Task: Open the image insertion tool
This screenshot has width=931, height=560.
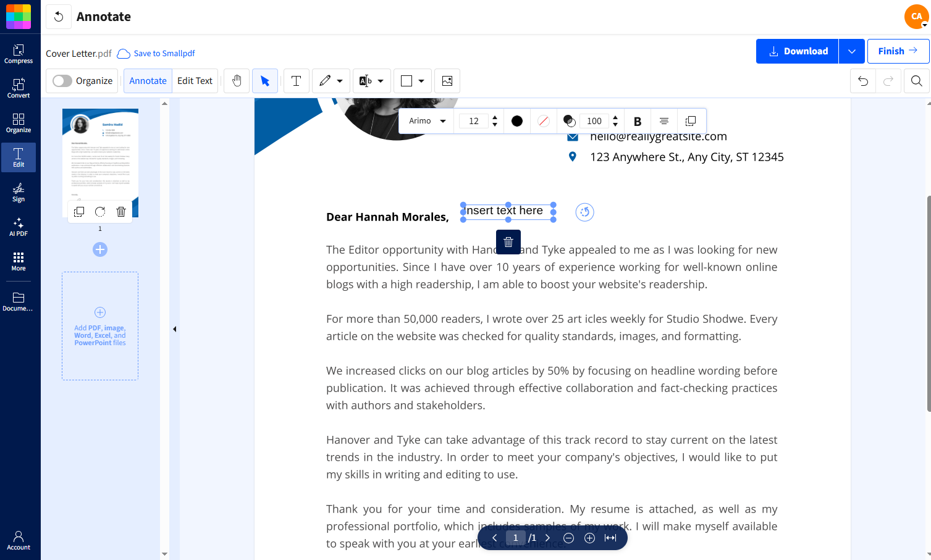Action: [x=447, y=80]
